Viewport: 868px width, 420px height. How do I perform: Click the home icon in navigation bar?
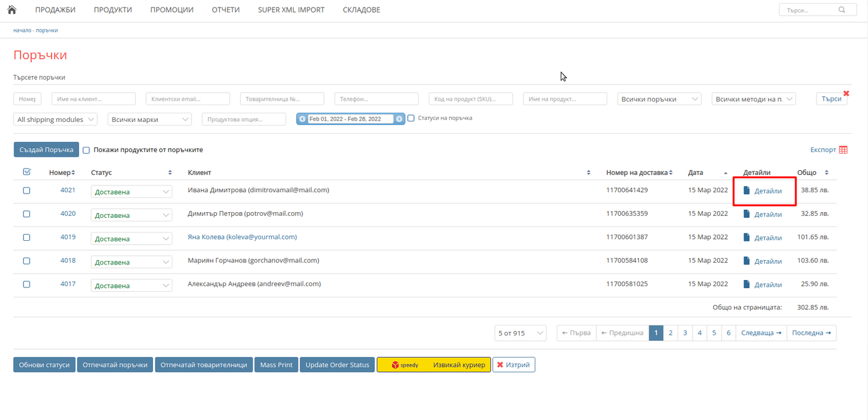point(12,10)
